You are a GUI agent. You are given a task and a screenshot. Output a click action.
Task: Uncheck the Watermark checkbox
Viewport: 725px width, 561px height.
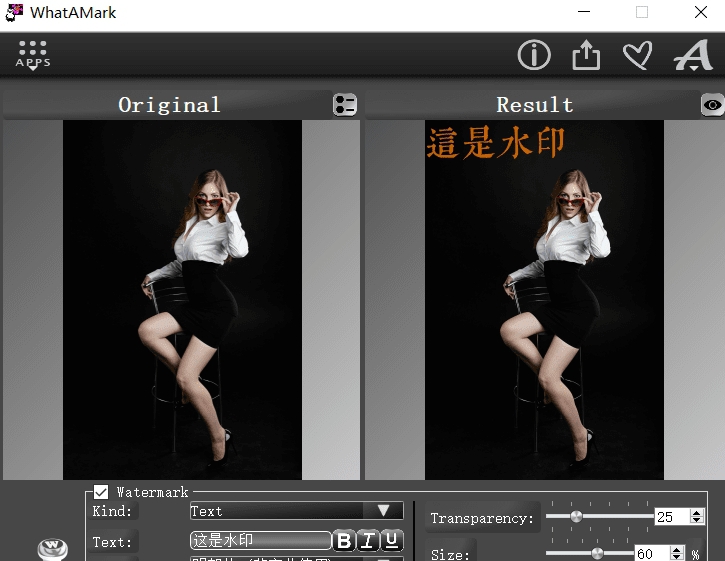[x=101, y=492]
